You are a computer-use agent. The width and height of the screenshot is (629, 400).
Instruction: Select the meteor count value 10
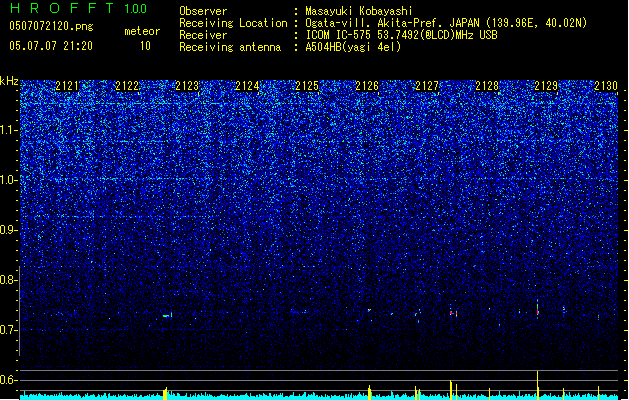click(x=145, y=46)
